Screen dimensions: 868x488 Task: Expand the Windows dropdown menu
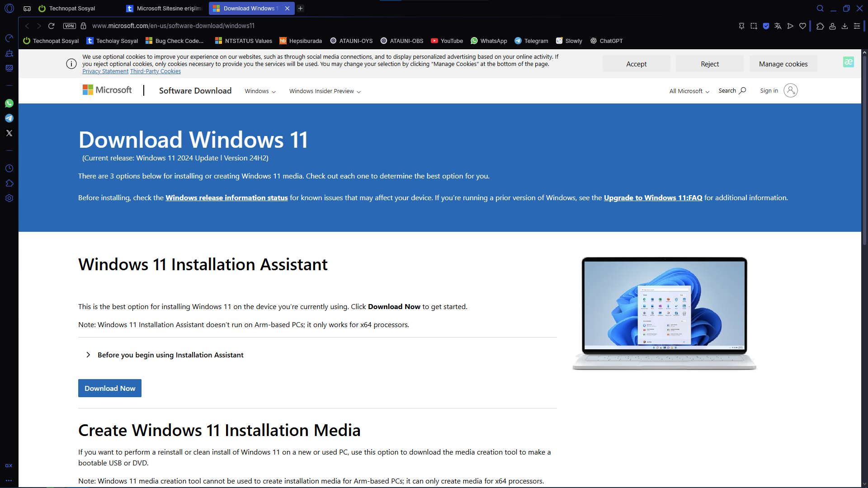260,91
